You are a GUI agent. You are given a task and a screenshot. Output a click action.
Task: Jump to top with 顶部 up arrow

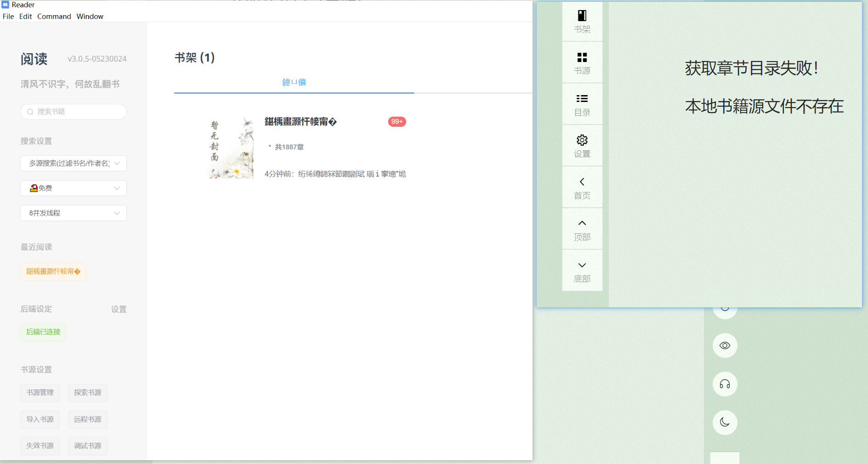tap(582, 229)
